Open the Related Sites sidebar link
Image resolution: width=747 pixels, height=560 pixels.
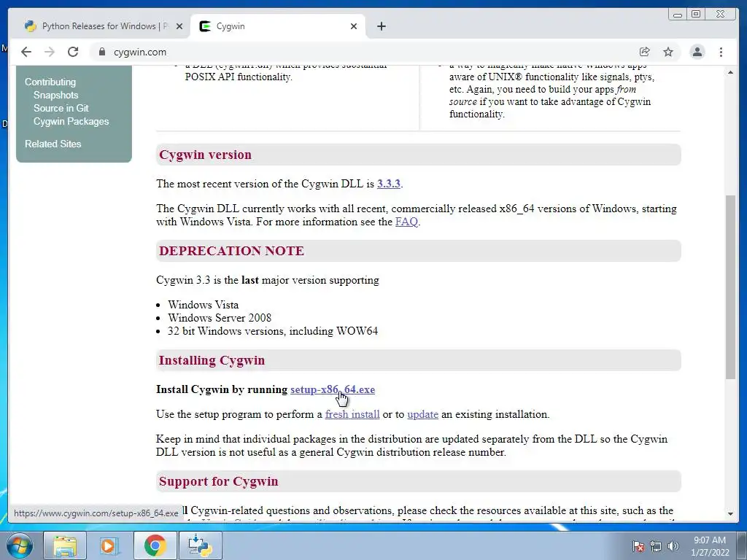pos(53,144)
